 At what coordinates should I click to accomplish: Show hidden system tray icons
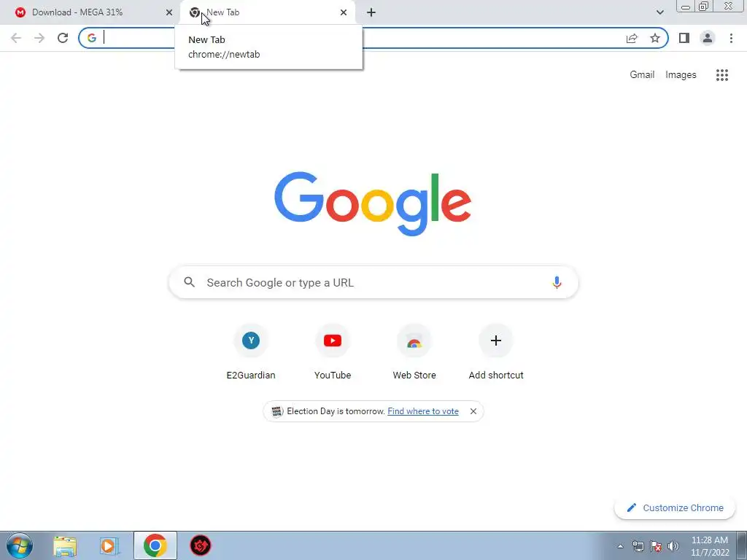pyautogui.click(x=620, y=546)
